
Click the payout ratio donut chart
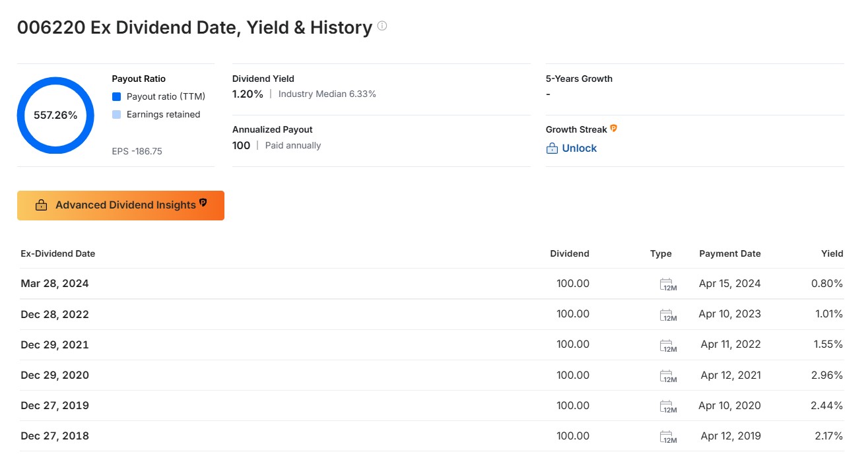[55, 115]
